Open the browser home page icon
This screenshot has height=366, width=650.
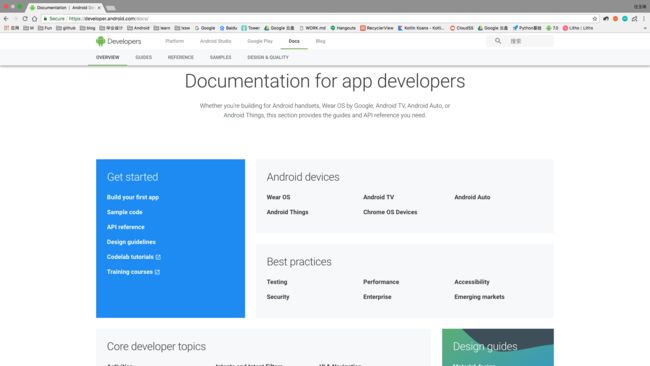pyautogui.click(x=34, y=19)
